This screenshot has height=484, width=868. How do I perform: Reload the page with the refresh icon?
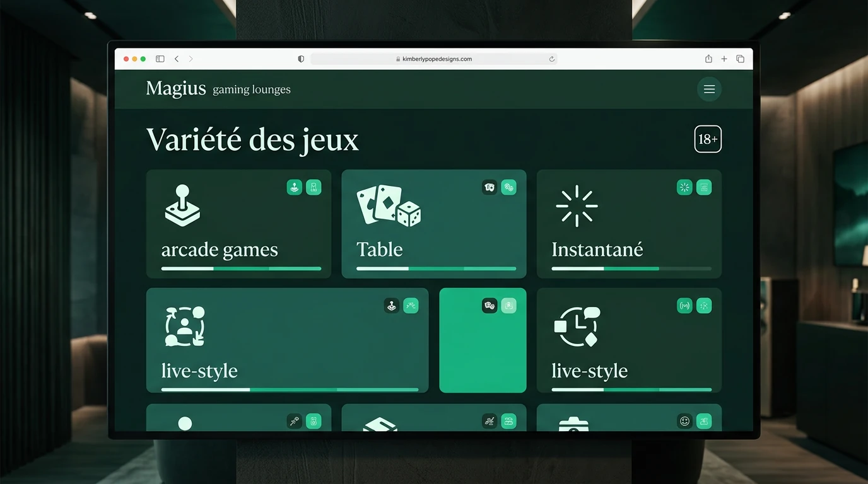(552, 59)
